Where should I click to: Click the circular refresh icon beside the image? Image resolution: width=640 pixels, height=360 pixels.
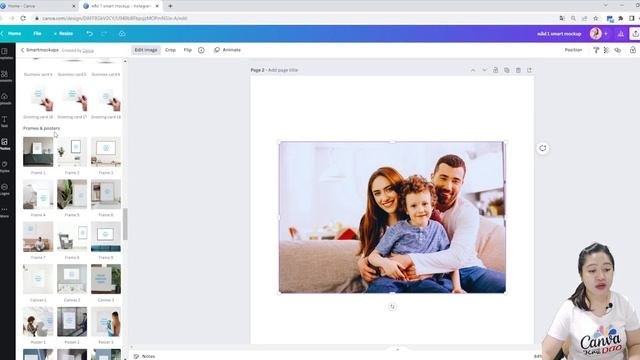[x=542, y=148]
